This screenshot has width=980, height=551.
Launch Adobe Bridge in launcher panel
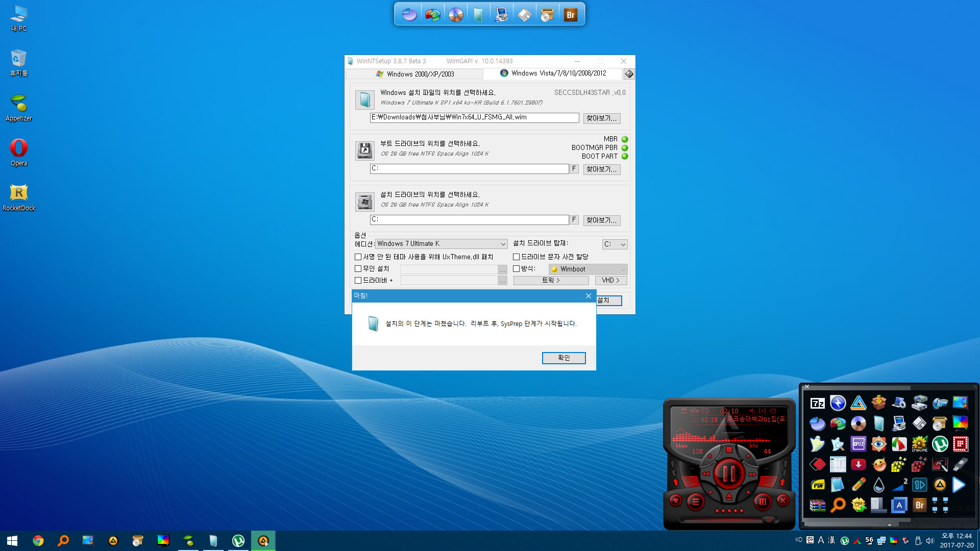tap(919, 505)
